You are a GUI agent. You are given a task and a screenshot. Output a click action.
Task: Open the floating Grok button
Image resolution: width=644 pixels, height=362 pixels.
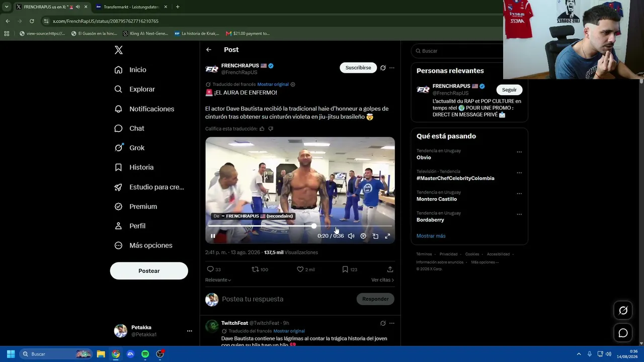(x=623, y=311)
